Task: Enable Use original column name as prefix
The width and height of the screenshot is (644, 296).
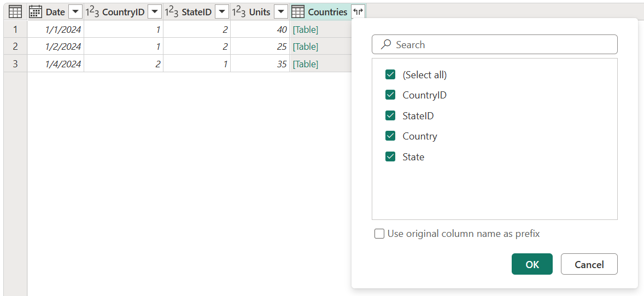Action: 379,234
